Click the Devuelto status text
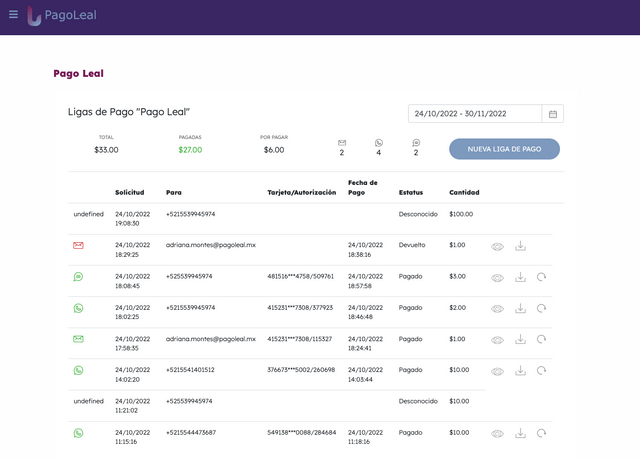The width and height of the screenshot is (640, 458). 412,245
